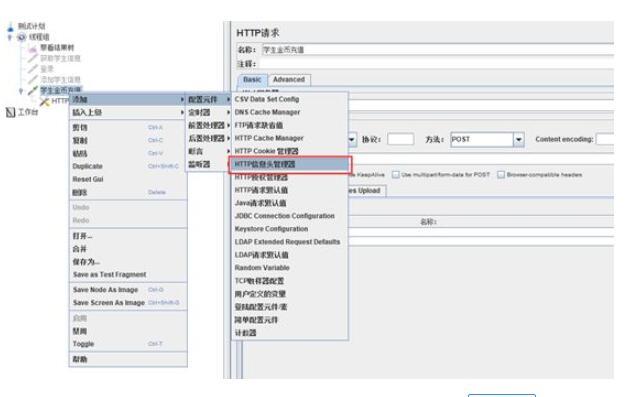The height and width of the screenshot is (397, 626).
Task: Switch to the Advanced tab
Action: pyautogui.click(x=289, y=79)
